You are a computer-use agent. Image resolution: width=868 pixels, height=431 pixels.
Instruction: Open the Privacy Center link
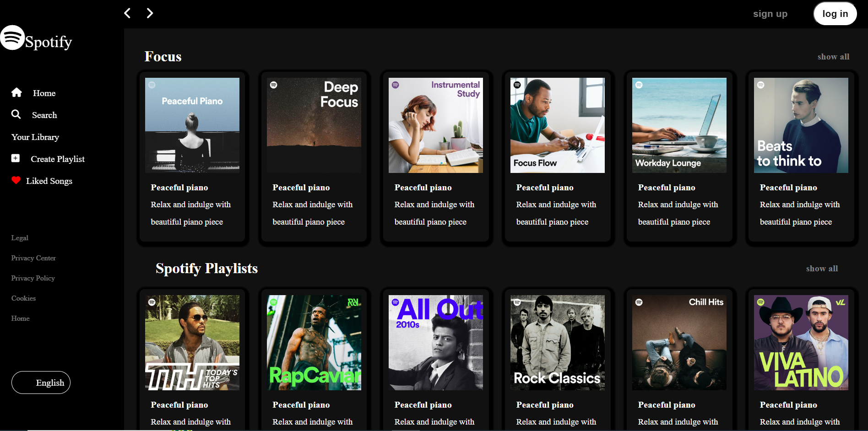(33, 258)
